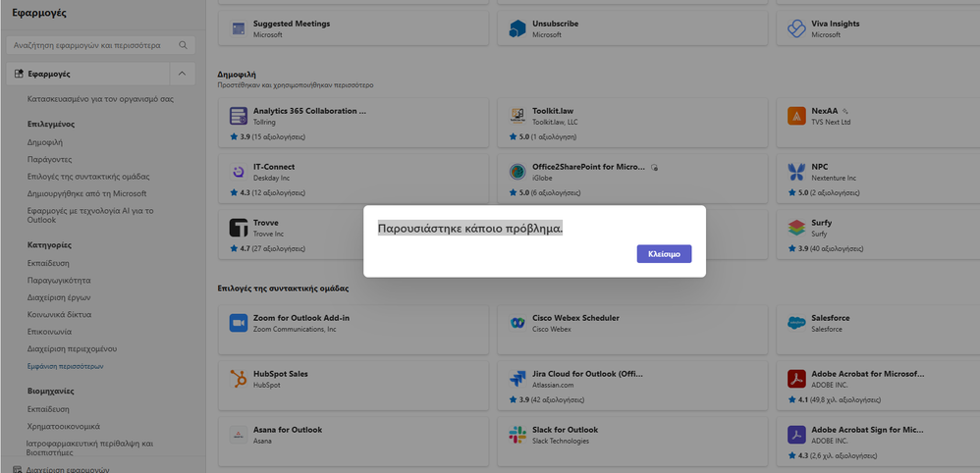
Task: Open the IT-Connect app title
Action: [x=274, y=167]
